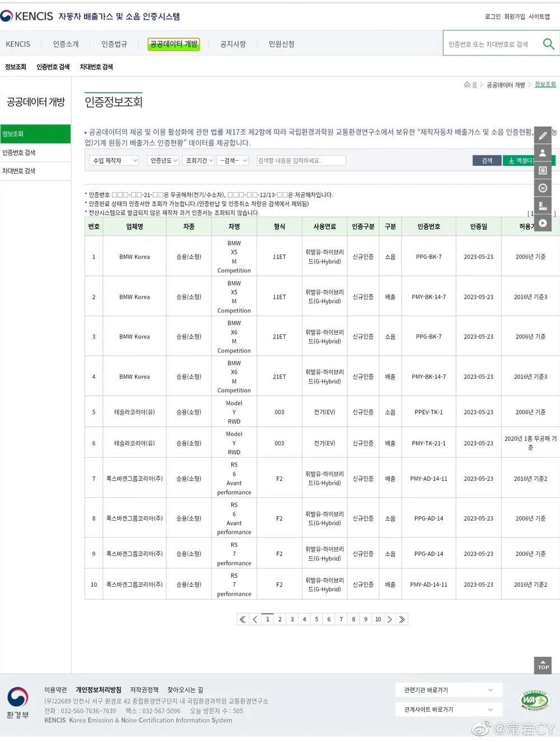
Task: Click the pencil edit icon in floating toolbar
Action: tap(543, 136)
